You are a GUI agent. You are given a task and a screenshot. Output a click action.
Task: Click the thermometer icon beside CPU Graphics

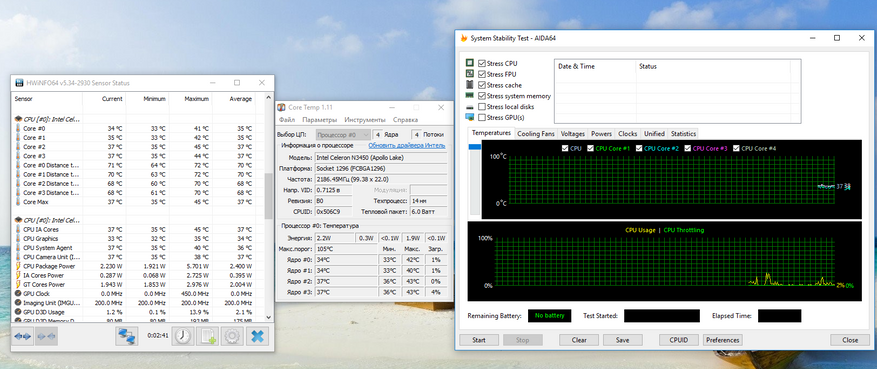coord(17,239)
